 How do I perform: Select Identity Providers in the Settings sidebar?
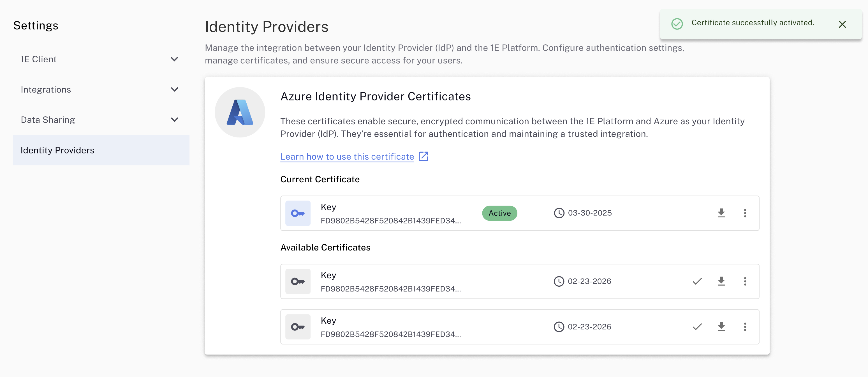(x=101, y=150)
